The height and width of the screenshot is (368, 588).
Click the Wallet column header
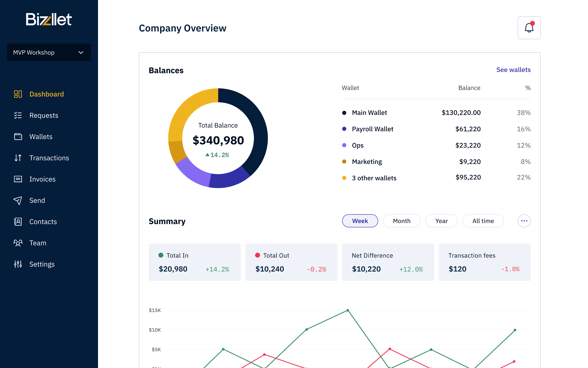[x=350, y=88]
